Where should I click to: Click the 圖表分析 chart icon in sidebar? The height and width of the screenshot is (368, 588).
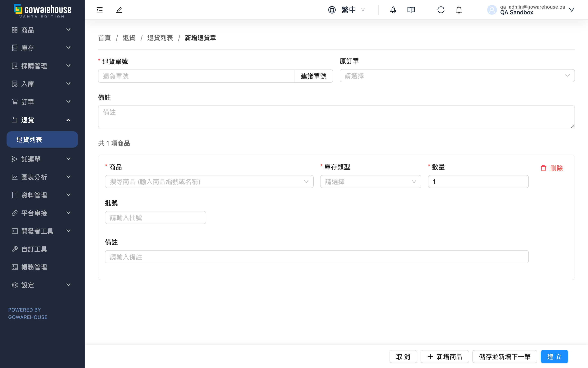[14, 177]
